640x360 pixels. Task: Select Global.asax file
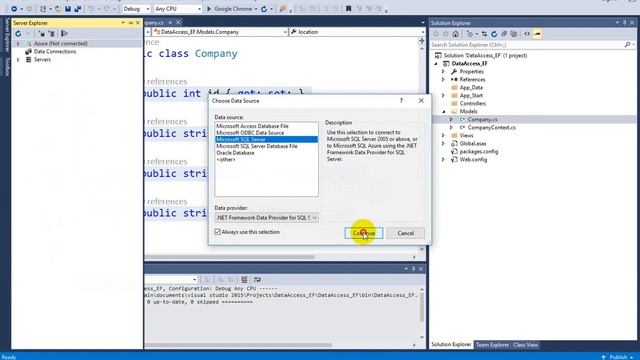pos(473,143)
